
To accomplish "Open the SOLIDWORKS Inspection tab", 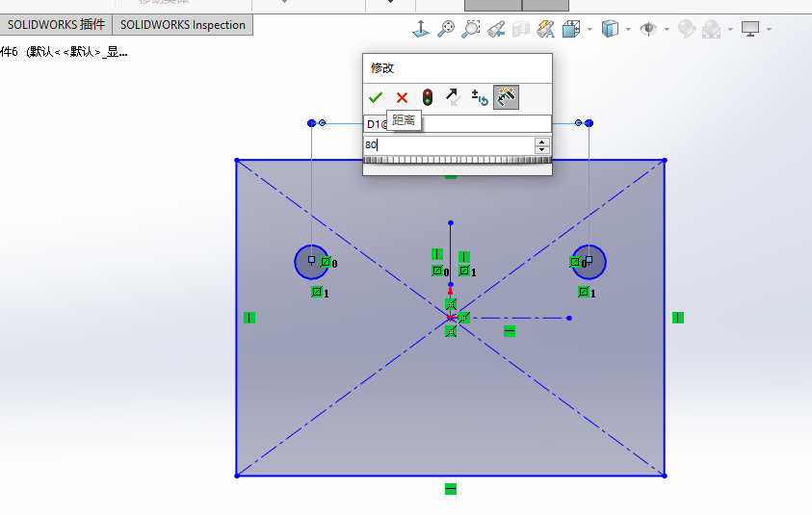I will (183, 25).
